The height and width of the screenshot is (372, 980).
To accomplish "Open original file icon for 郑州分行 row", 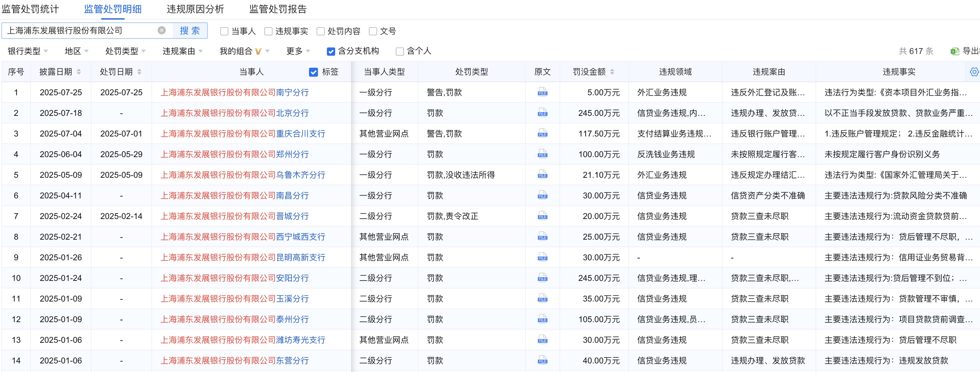I will (542, 154).
